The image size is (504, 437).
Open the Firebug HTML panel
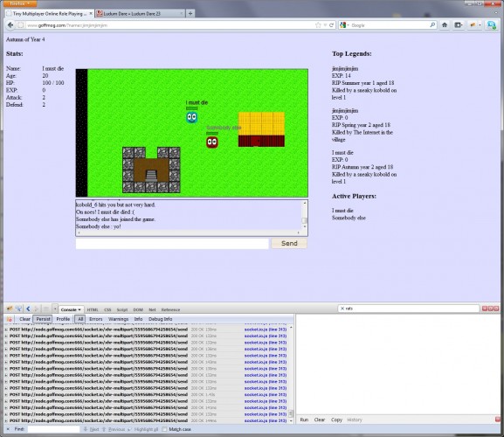93,309
